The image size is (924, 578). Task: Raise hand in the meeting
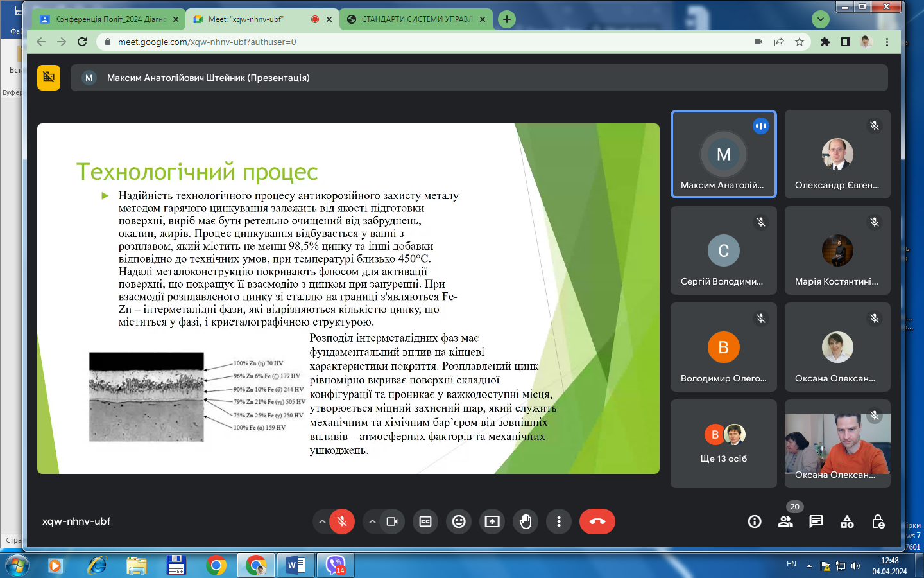point(526,521)
